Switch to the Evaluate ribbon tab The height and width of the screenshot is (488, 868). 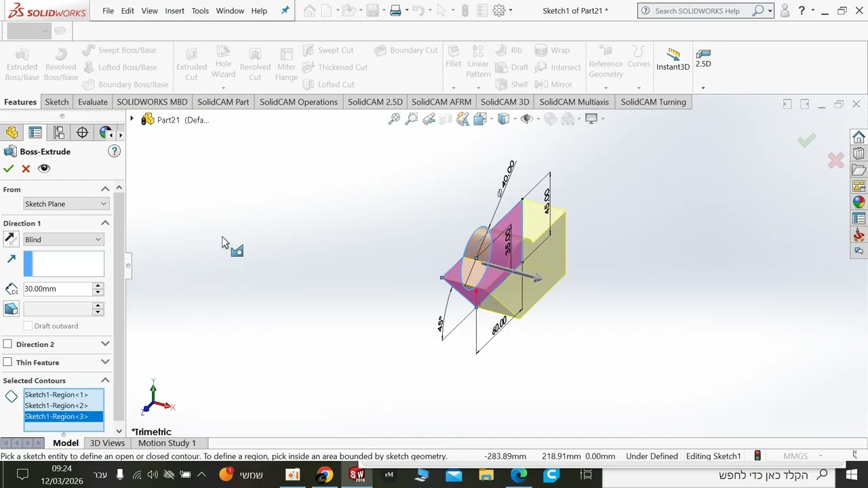pos(93,102)
